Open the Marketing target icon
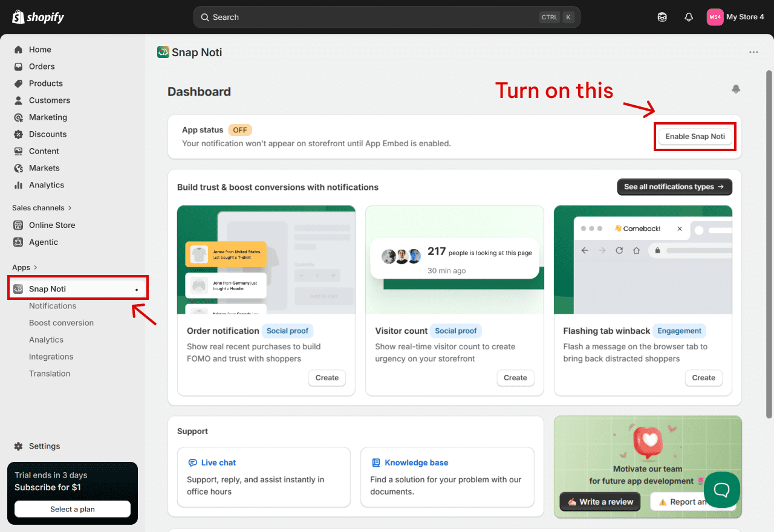The width and height of the screenshot is (774, 532). (18, 117)
